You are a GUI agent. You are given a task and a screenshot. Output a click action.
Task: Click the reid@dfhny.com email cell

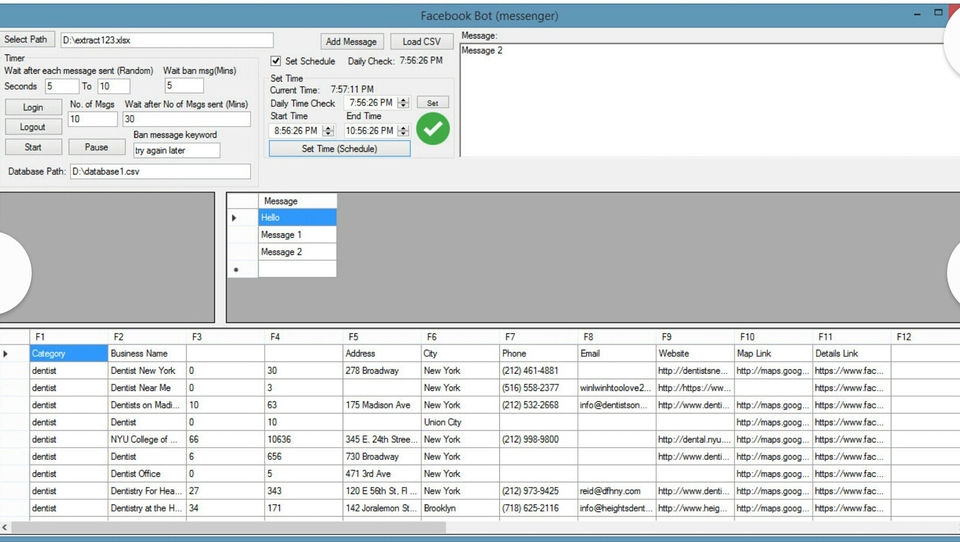click(x=617, y=491)
